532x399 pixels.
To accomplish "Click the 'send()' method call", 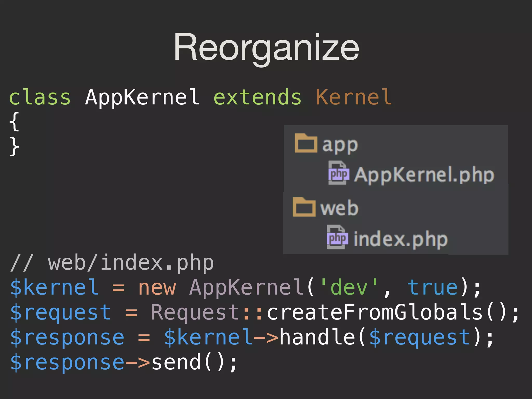I will pyautogui.click(x=188, y=362).
